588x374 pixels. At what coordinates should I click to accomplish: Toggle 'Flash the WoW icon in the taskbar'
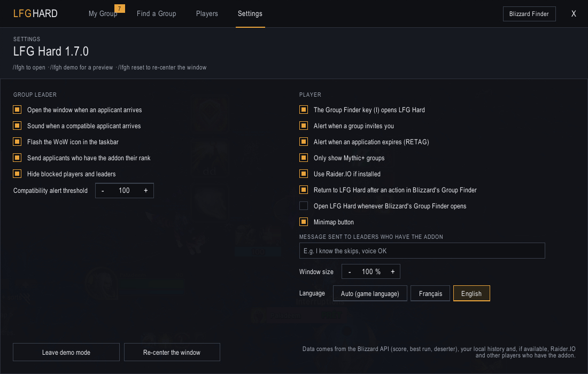(17, 142)
